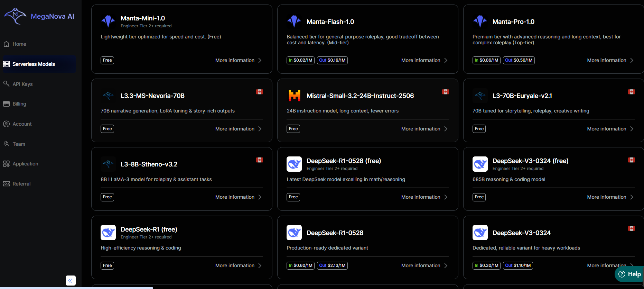Collapse the sidebar with double-chevron button
Image resolution: width=644 pixels, height=289 pixels.
(x=71, y=280)
